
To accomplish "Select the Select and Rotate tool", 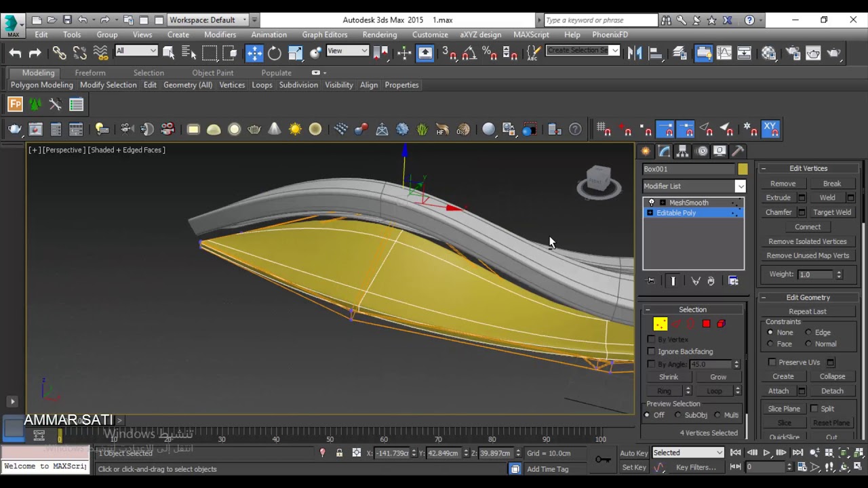I will [275, 53].
